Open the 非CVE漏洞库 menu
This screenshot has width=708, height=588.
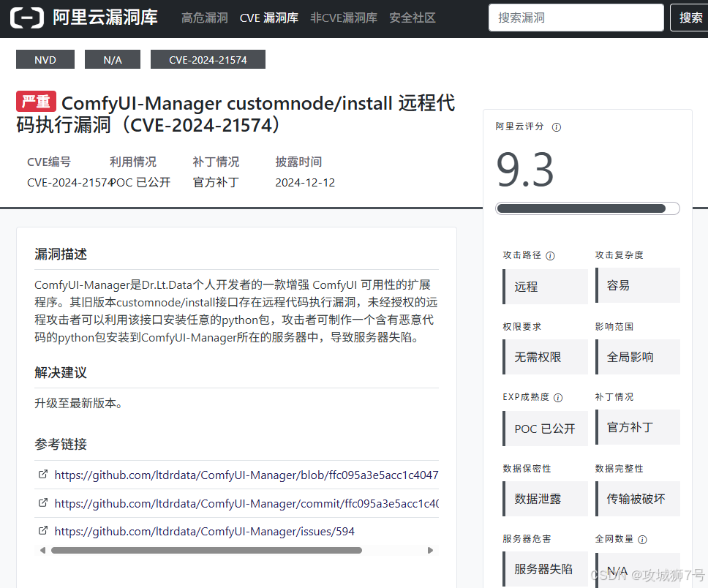344,18
